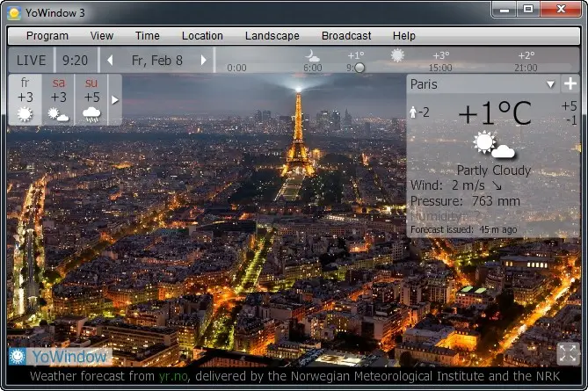This screenshot has height=391, width=588.
Task: Open the Broadcast menu
Action: [x=346, y=36]
